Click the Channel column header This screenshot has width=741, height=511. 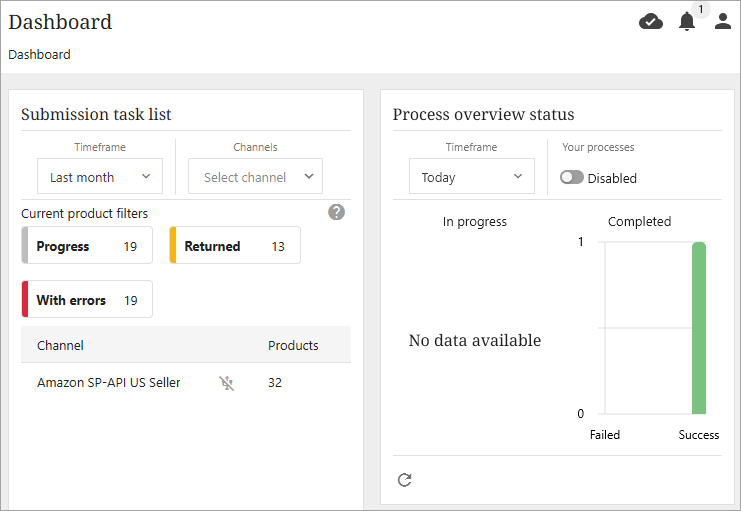[60, 345]
